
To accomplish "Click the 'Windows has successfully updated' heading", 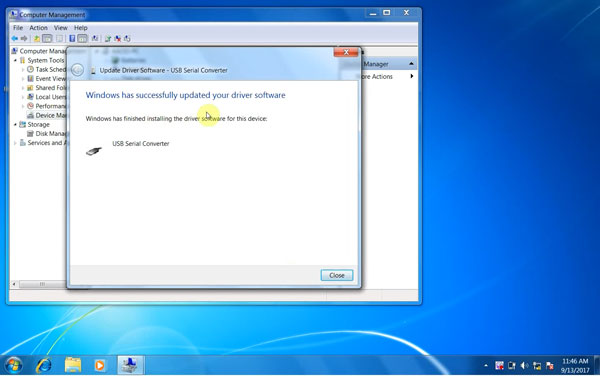I will [x=185, y=95].
